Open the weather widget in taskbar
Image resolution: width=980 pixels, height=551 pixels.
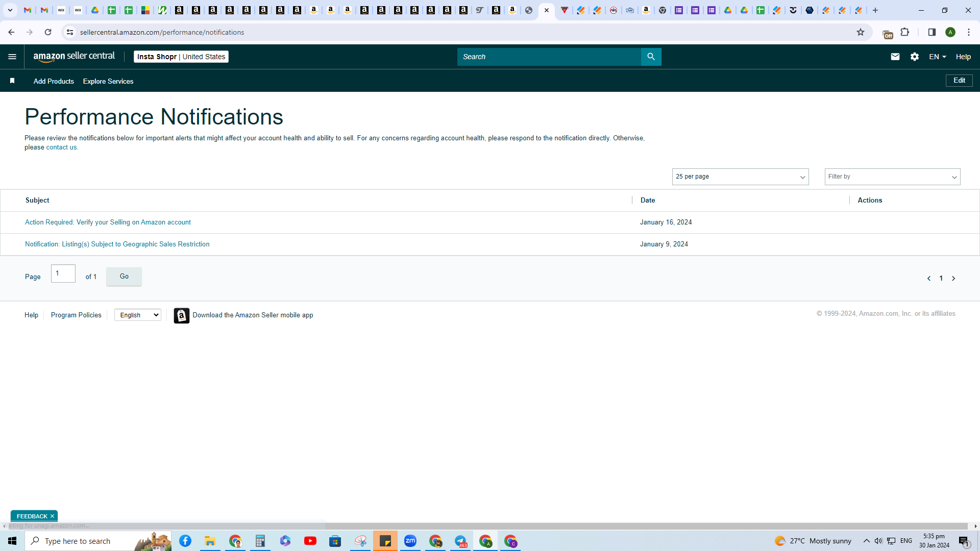813,541
